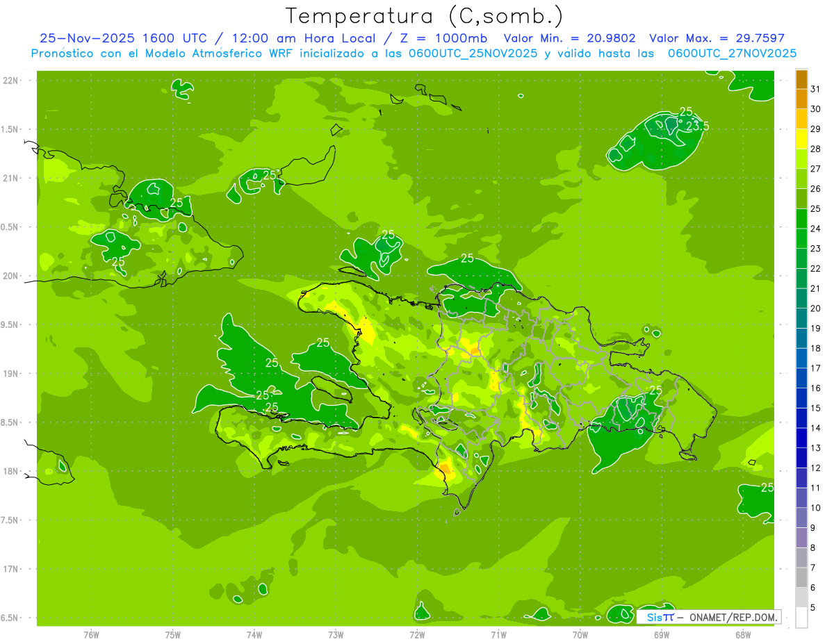The image size is (834, 644).
Task: Click the "20N" latitude axis label
Action: pos(10,276)
